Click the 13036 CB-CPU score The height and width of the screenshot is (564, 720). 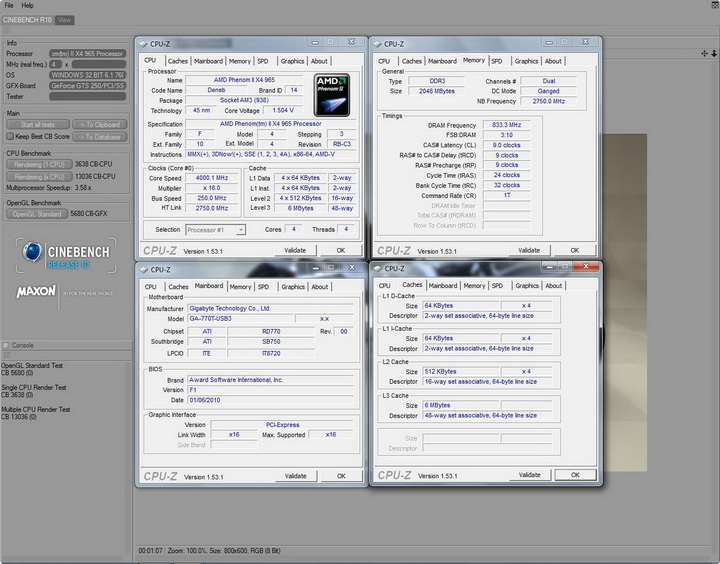click(x=95, y=177)
